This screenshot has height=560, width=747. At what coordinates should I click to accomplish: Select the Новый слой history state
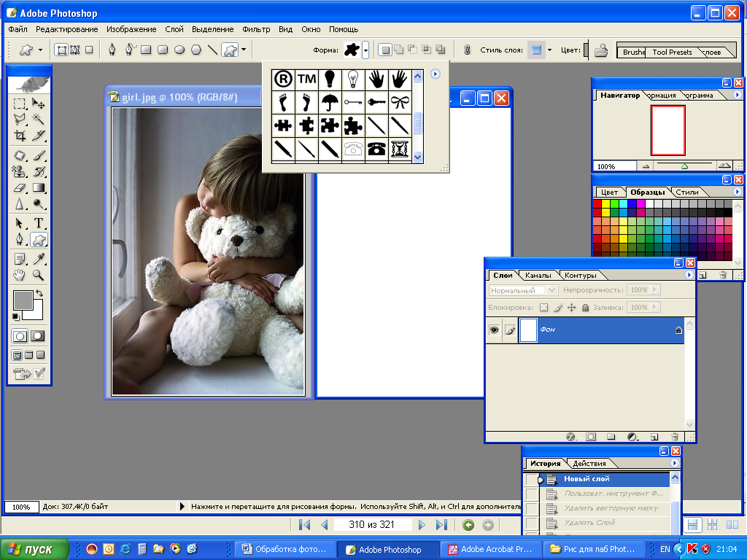point(605,479)
